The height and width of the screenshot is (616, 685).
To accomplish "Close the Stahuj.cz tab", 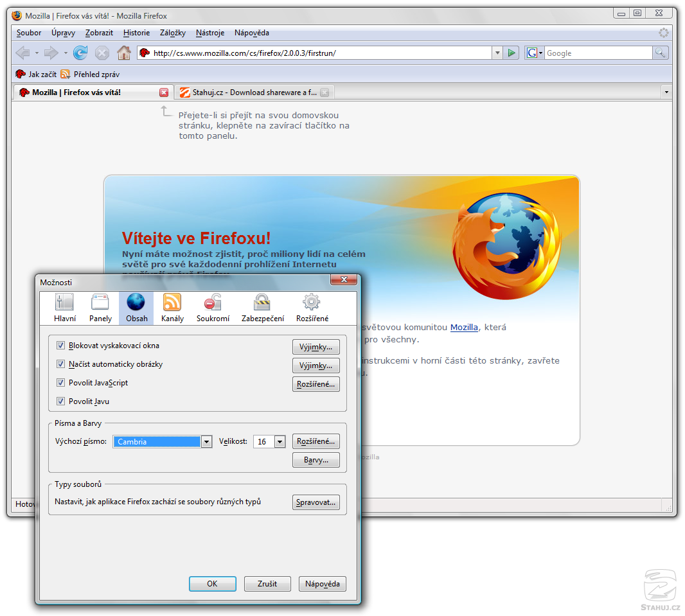I will 324,92.
